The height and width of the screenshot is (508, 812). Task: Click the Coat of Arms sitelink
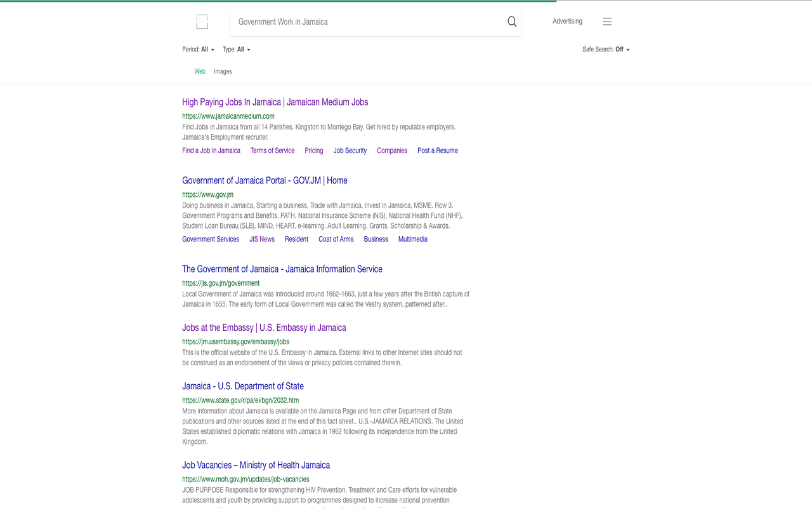pos(336,239)
